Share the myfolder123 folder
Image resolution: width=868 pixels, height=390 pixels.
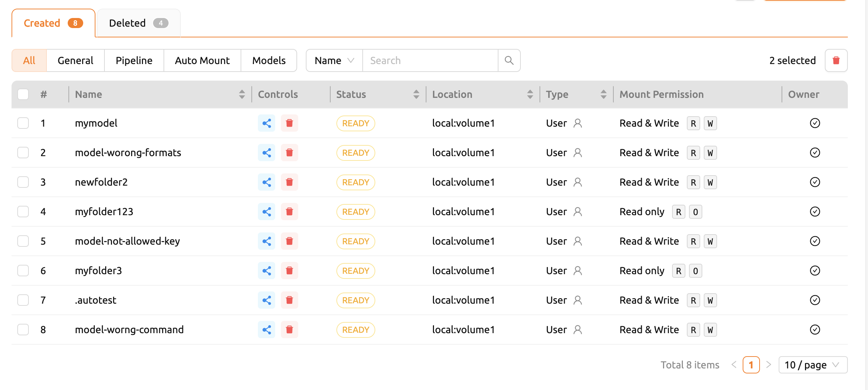[267, 212]
